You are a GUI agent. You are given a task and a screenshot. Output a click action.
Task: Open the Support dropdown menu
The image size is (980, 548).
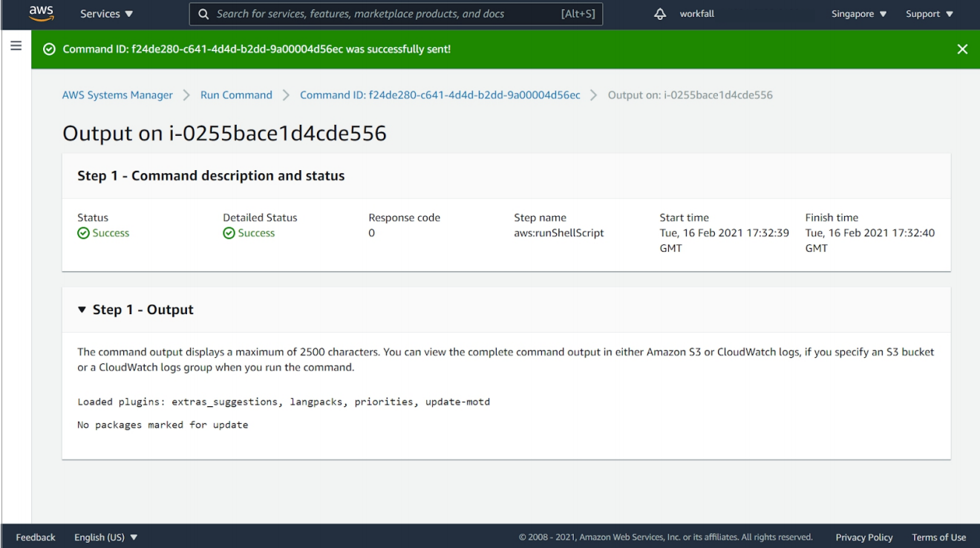(929, 14)
